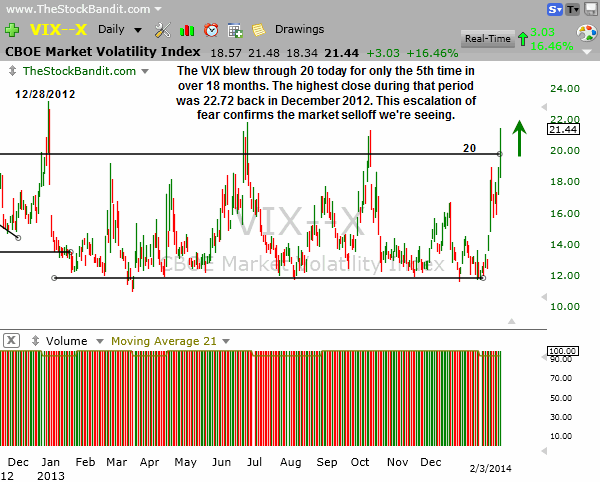600x482 pixels.
Task: Click the up-down resize arrows beside Volume
Action: coord(34,341)
